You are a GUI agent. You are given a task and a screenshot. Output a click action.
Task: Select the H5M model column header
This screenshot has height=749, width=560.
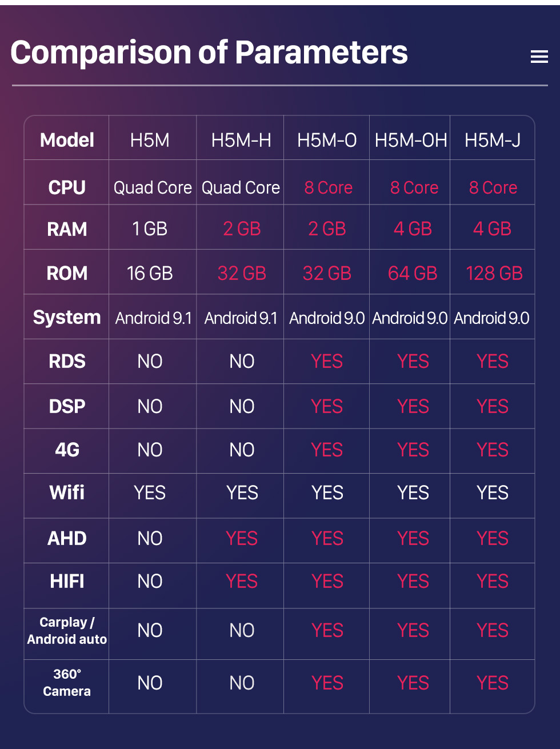[150, 140]
